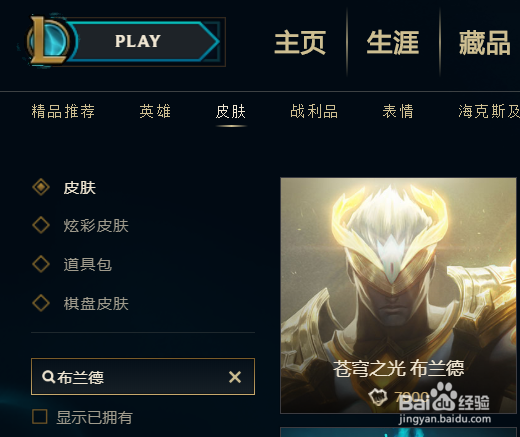Image resolution: width=520 pixels, height=437 pixels.
Task: Switch to the 战利品 store tab
Action: [314, 111]
